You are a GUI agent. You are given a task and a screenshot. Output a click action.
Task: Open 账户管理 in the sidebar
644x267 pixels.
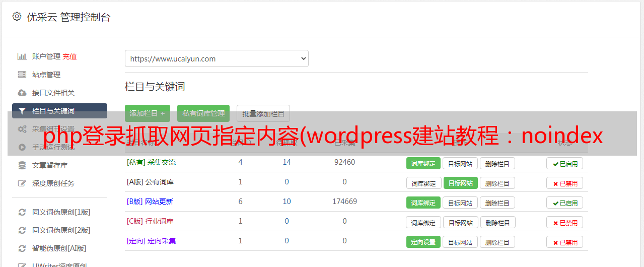point(46,56)
